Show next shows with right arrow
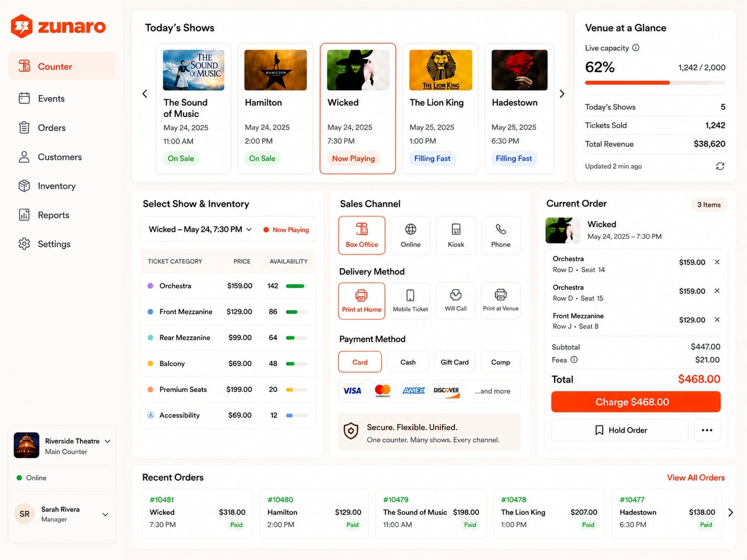 pos(562,94)
